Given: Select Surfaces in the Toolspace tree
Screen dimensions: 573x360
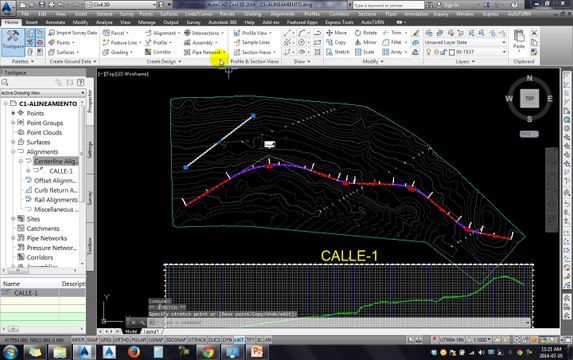Looking at the screenshot, I should pos(38,142).
